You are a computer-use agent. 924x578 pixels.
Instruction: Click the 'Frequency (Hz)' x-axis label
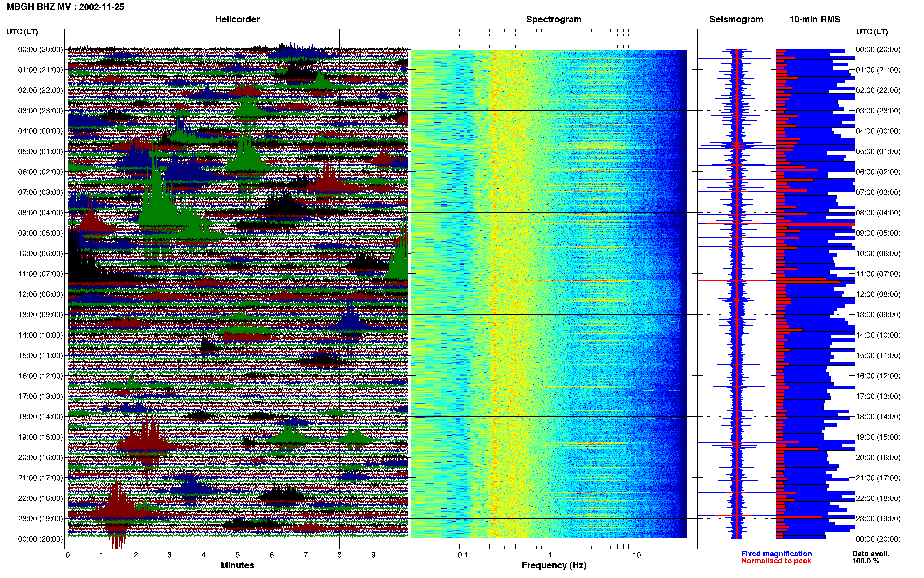[554, 565]
